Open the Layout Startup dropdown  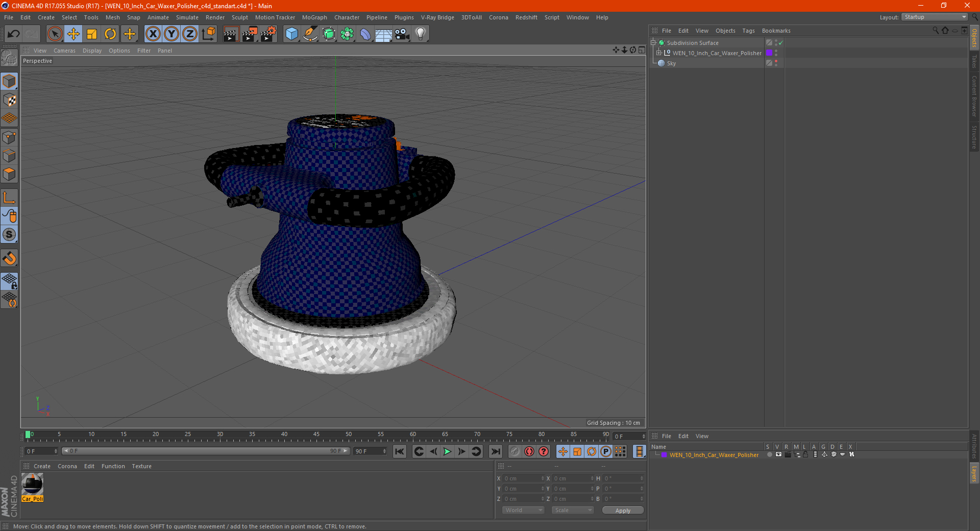tap(935, 17)
